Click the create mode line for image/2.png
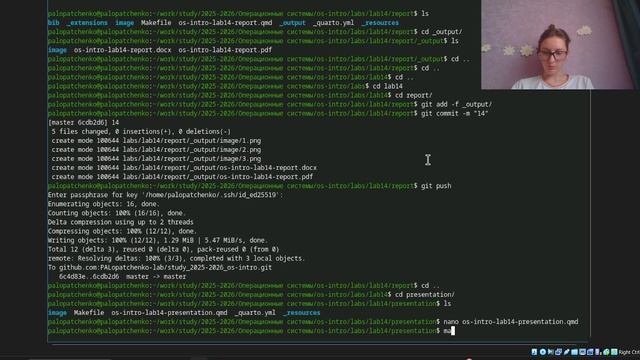Image resolution: width=640 pixels, height=360 pixels. (x=156, y=149)
